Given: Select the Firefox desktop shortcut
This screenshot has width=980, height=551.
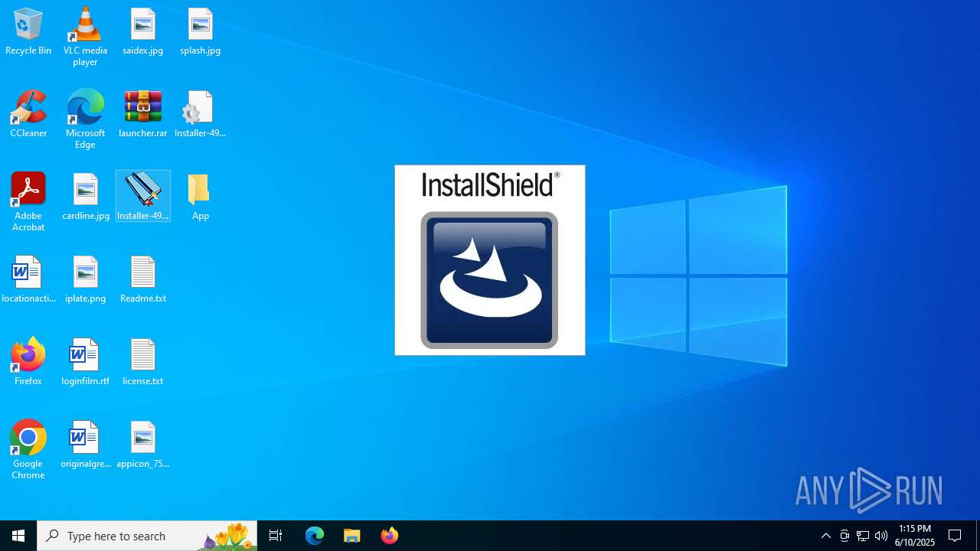Looking at the screenshot, I should pyautogui.click(x=28, y=361).
